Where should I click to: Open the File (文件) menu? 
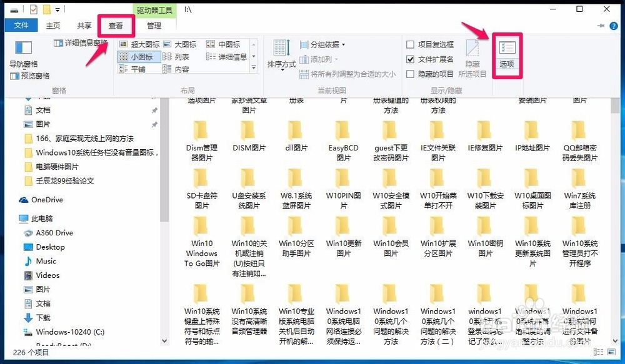click(21, 26)
